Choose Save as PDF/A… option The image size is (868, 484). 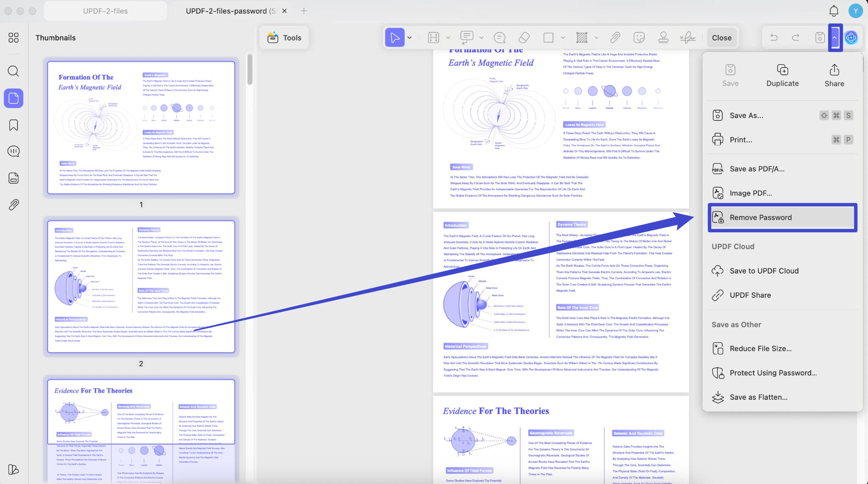[782, 169]
